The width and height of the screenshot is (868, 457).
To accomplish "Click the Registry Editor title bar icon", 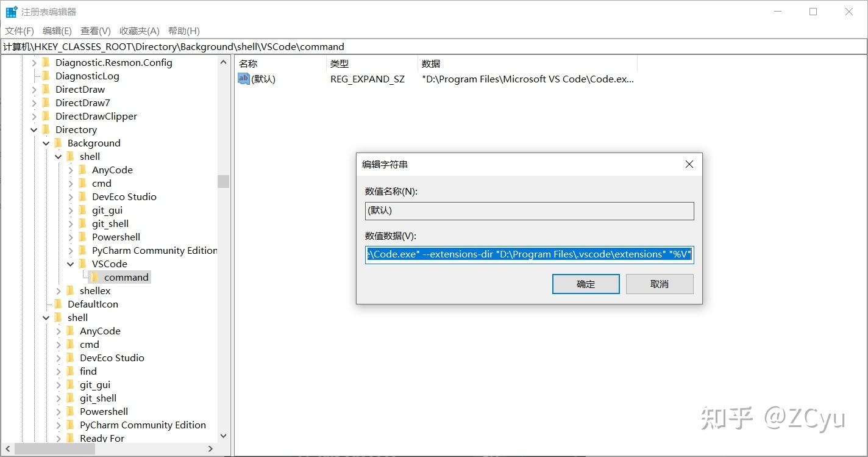I will click(10, 11).
